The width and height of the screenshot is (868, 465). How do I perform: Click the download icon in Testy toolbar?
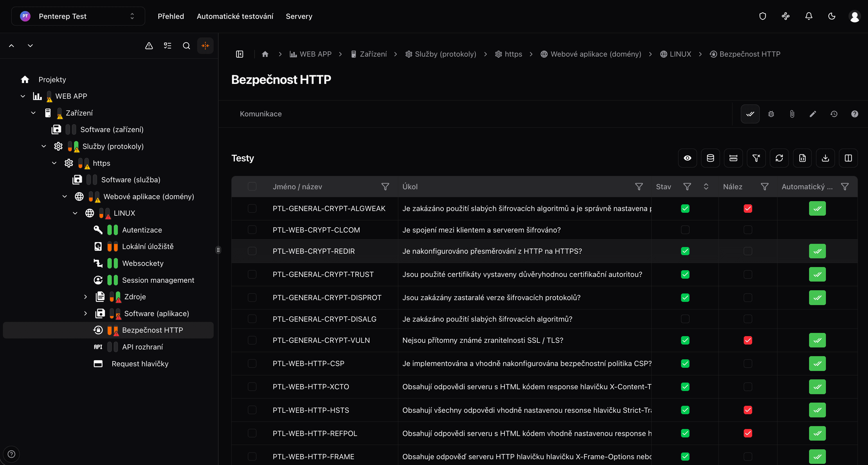825,158
